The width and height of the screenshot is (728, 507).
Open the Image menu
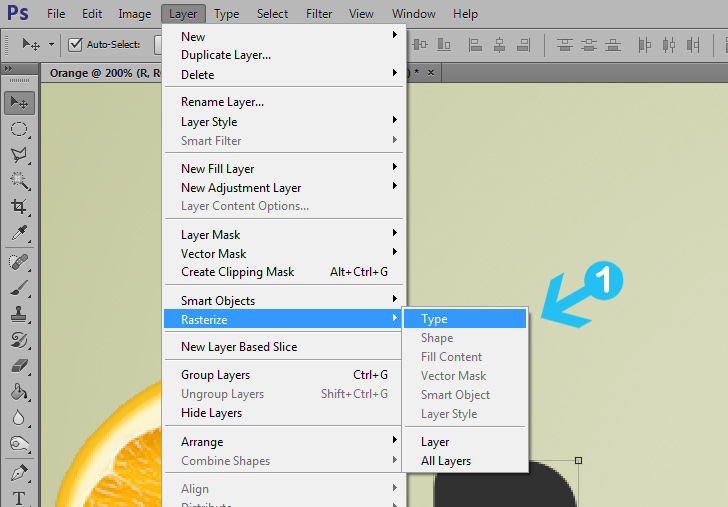point(135,14)
